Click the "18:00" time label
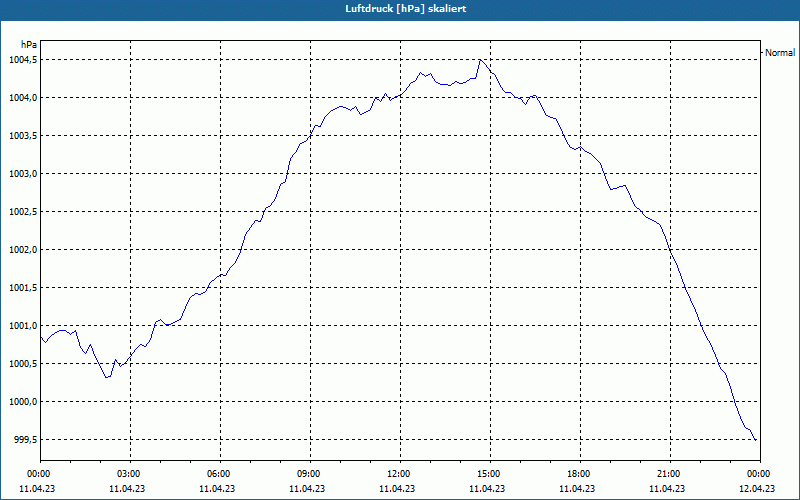The height and width of the screenshot is (500, 800). point(580,474)
